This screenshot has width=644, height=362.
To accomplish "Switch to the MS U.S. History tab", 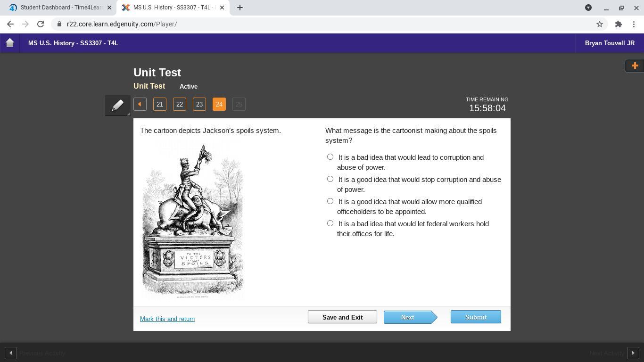I will click(173, 8).
